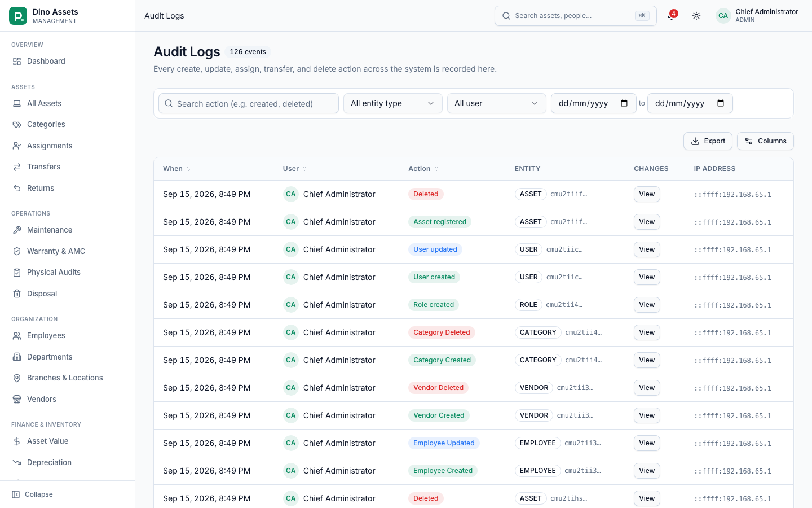Viewport: 812px width, 508px height.
Task: Open the Categories sidebar item
Action: click(x=68, y=125)
